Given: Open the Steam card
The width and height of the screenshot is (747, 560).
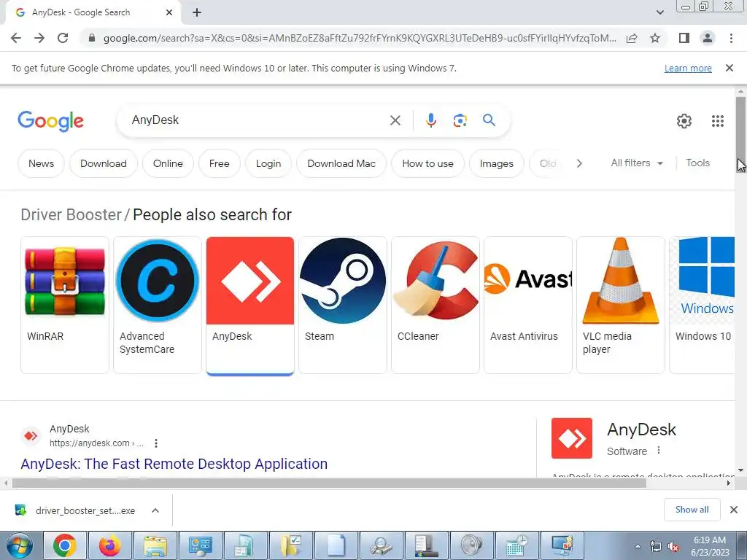Looking at the screenshot, I should click(x=343, y=305).
